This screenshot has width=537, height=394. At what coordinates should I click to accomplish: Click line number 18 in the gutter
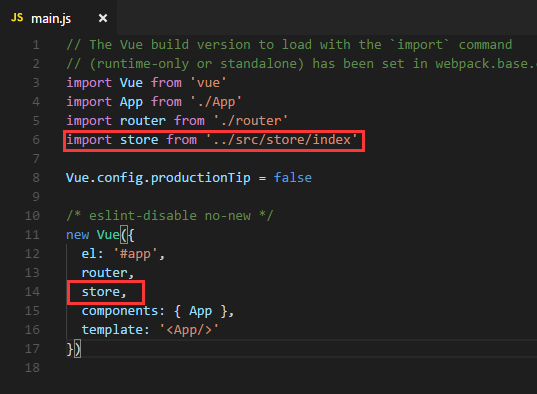tap(32, 368)
